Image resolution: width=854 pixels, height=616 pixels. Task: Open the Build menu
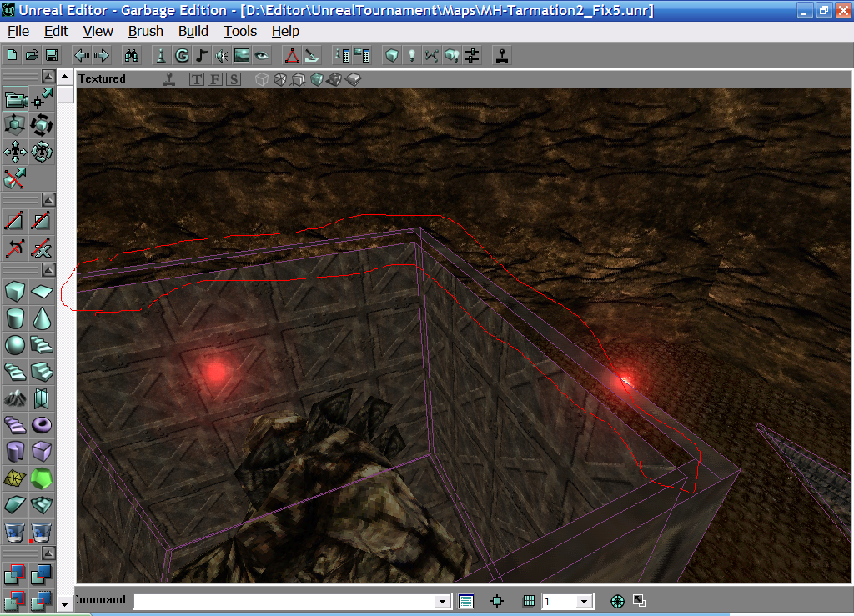(193, 31)
